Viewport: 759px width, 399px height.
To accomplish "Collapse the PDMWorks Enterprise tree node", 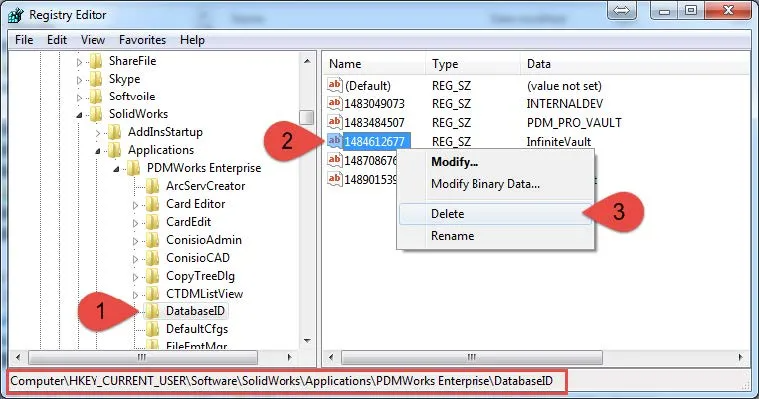I will pos(116,169).
